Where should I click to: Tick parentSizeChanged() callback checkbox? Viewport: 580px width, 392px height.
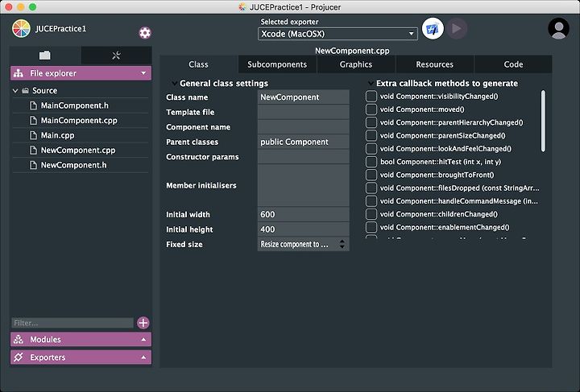coord(371,135)
